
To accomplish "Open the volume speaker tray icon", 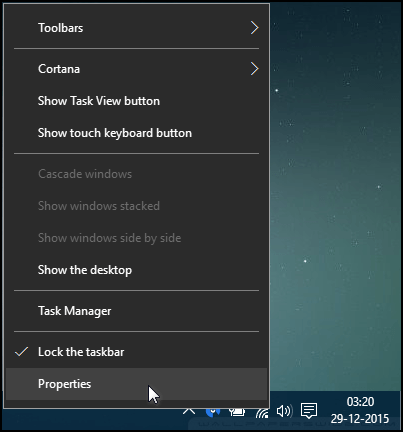I will pos(284,411).
